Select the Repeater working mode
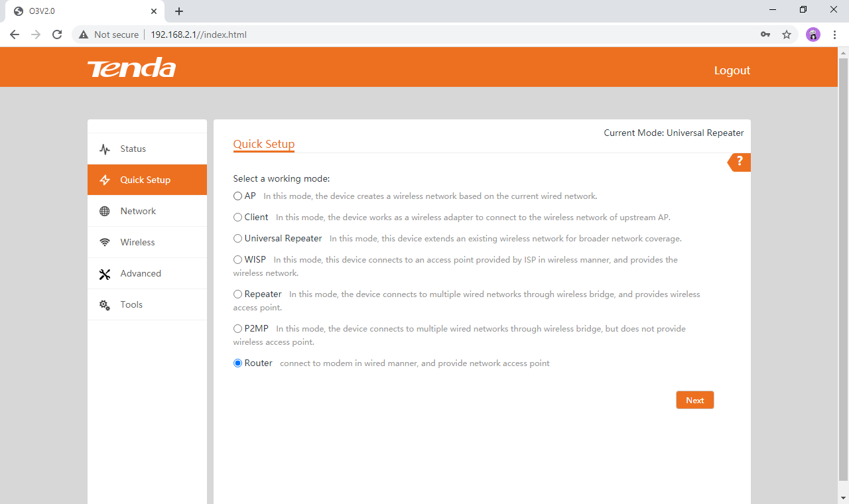 click(237, 294)
